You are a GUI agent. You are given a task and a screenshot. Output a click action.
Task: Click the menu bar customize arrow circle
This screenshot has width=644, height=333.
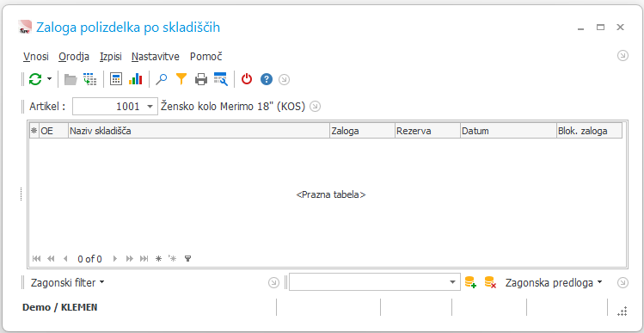(623, 55)
